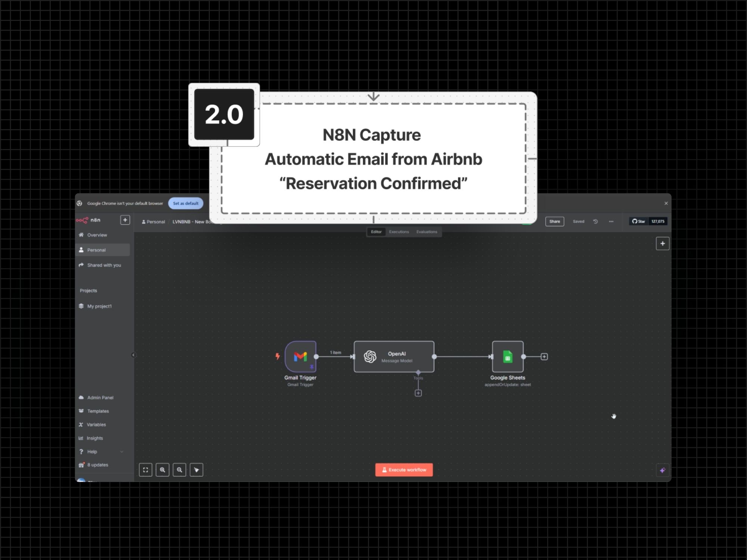
Task: Add node after Google Sheets output
Action: tap(544, 357)
